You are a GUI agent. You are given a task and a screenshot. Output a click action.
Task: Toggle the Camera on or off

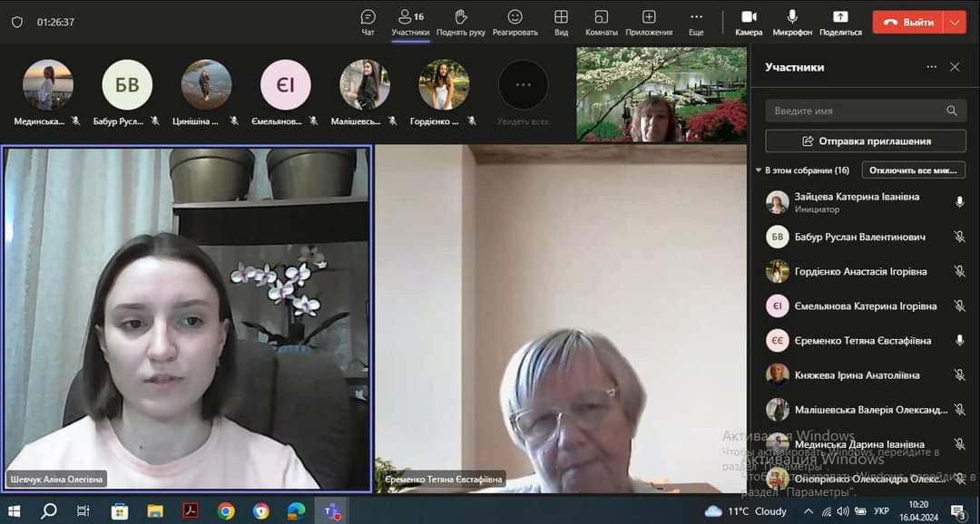pyautogui.click(x=749, y=23)
